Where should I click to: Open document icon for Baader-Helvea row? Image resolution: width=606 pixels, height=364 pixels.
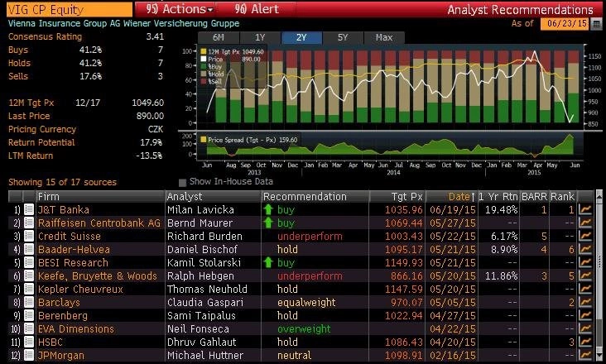pyautogui.click(x=29, y=249)
